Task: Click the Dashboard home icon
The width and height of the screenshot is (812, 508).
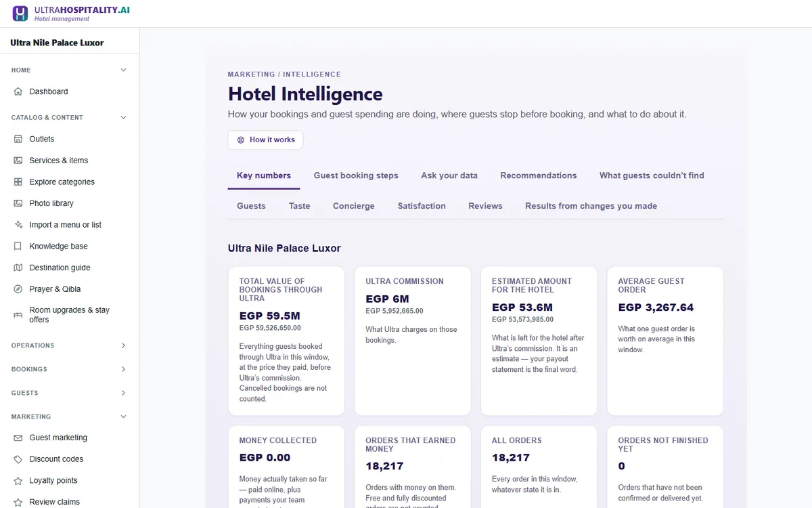Action: pos(18,91)
